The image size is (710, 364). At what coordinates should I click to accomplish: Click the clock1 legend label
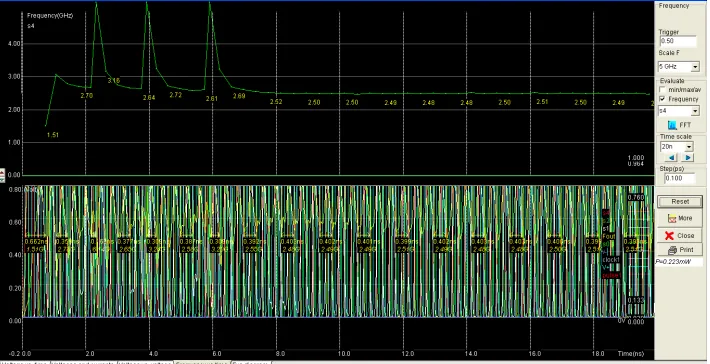click(x=611, y=260)
